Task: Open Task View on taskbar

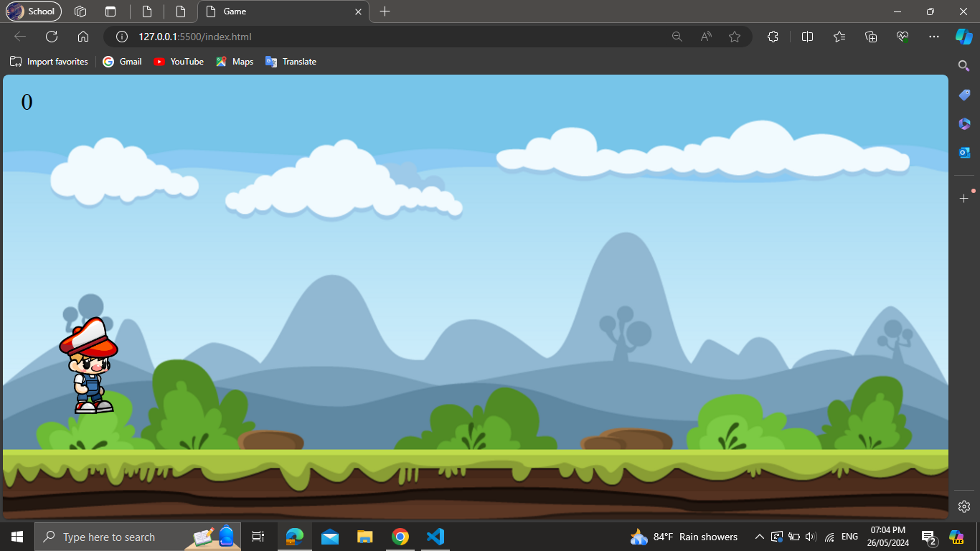Action: (x=258, y=537)
